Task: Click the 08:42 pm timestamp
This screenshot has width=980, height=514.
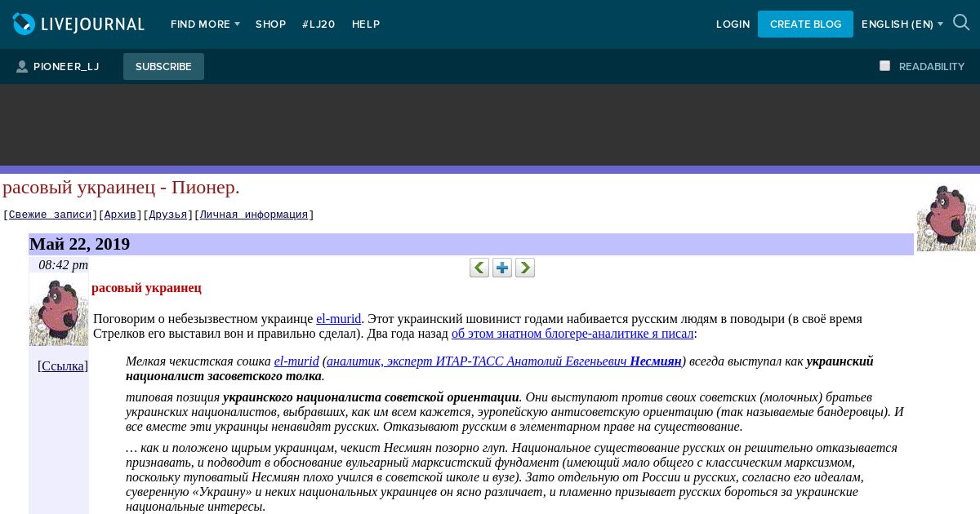Action: (63, 265)
